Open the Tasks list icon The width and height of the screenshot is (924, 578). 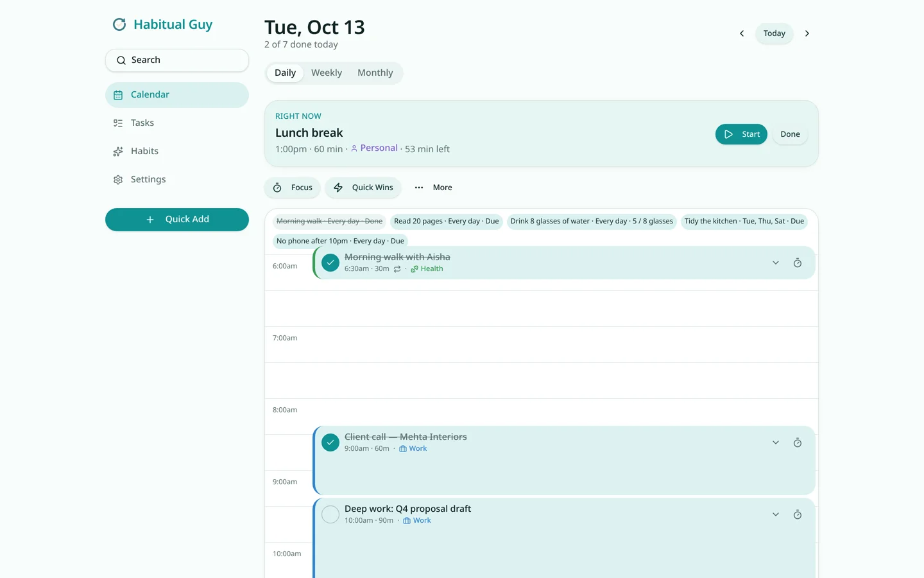(x=118, y=123)
